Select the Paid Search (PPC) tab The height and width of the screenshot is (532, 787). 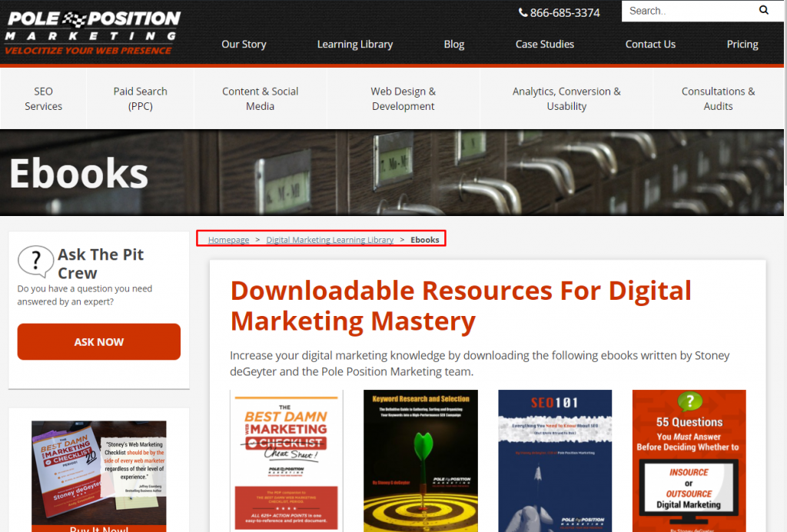point(141,98)
